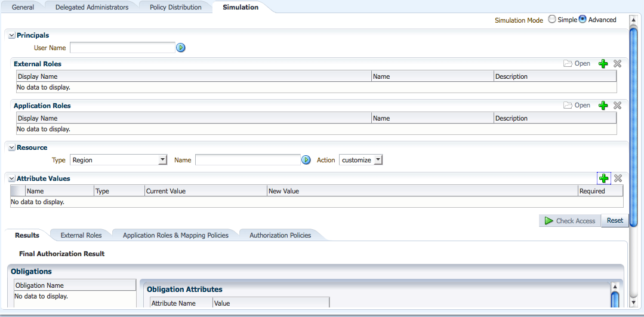Select the Simulation tab
Viewport: 644px width, 317px height.
[241, 7]
